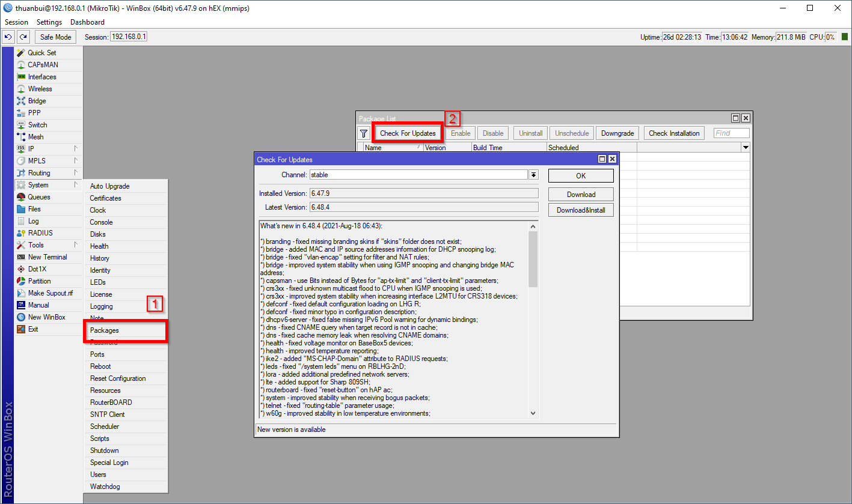Viewport: 852px width, 504px height.
Task: Select Scheduler from the System submenu
Action: click(105, 427)
